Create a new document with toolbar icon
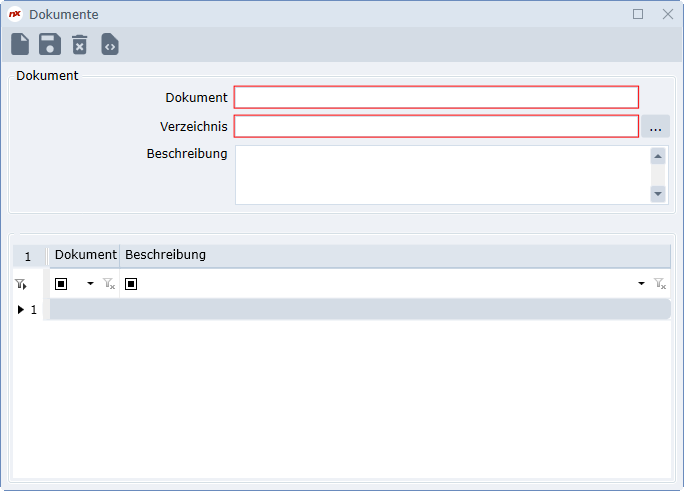 point(20,44)
